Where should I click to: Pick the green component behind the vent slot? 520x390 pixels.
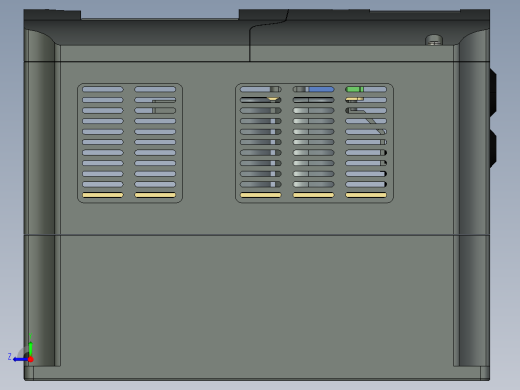tap(355, 89)
